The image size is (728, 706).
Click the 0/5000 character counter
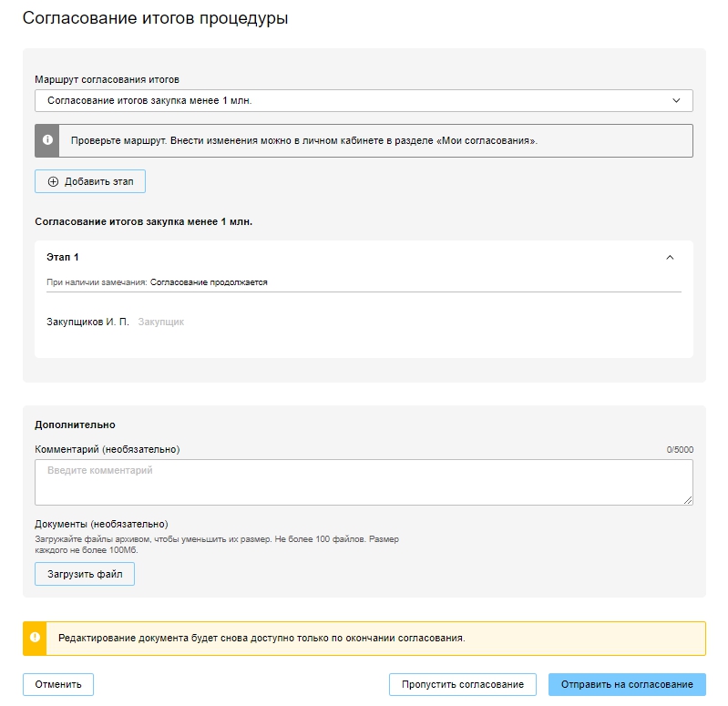coord(680,449)
